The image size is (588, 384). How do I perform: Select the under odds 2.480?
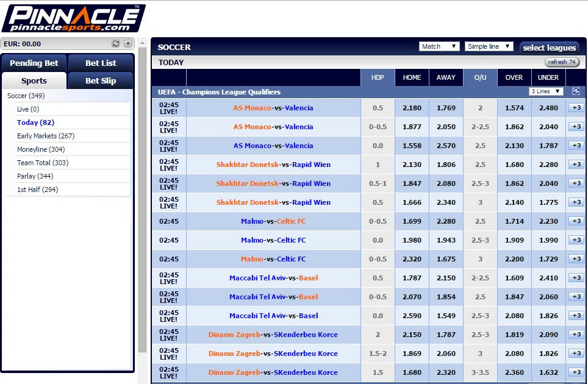[x=548, y=108]
